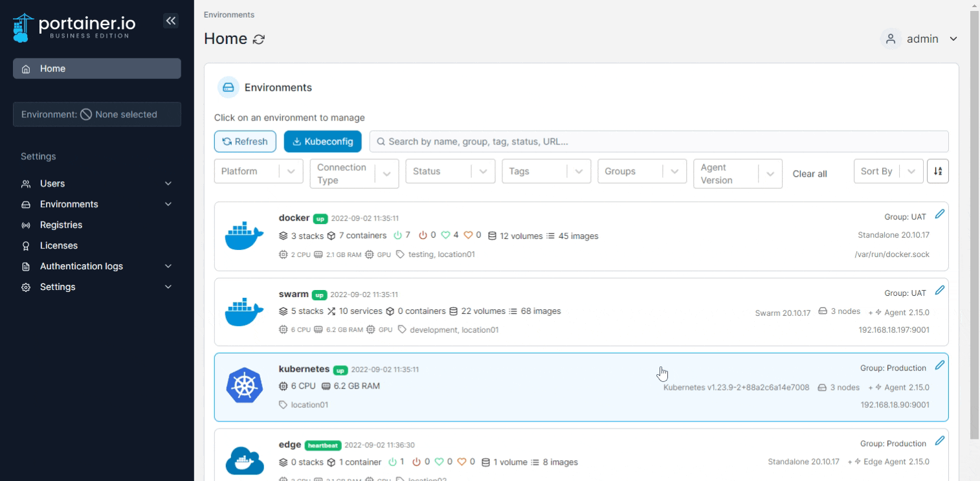Click the Settings gear icon in sidebar
The image size is (980, 481).
[x=26, y=287]
